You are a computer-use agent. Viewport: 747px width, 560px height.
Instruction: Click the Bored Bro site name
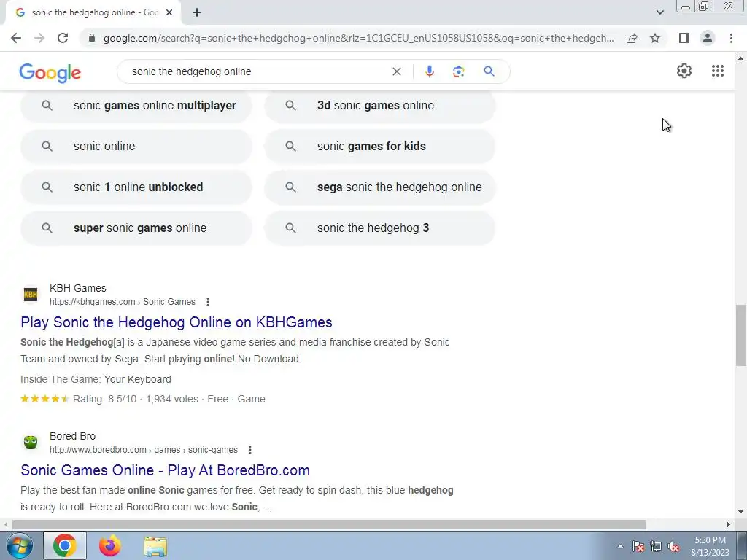tap(72, 436)
